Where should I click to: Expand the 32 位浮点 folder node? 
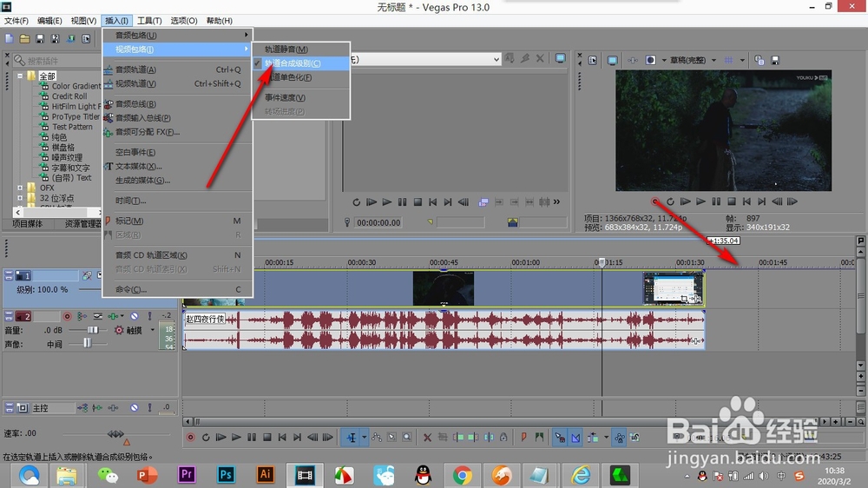point(20,198)
